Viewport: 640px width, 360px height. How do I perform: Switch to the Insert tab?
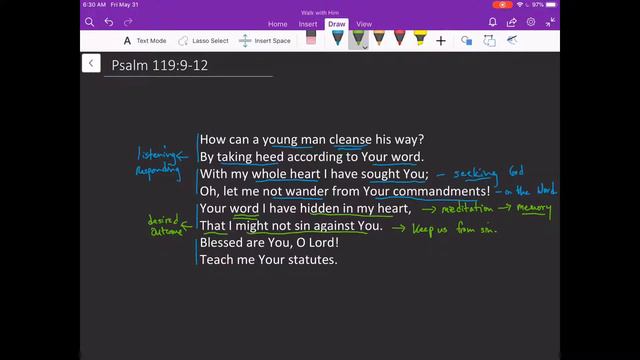point(308,24)
